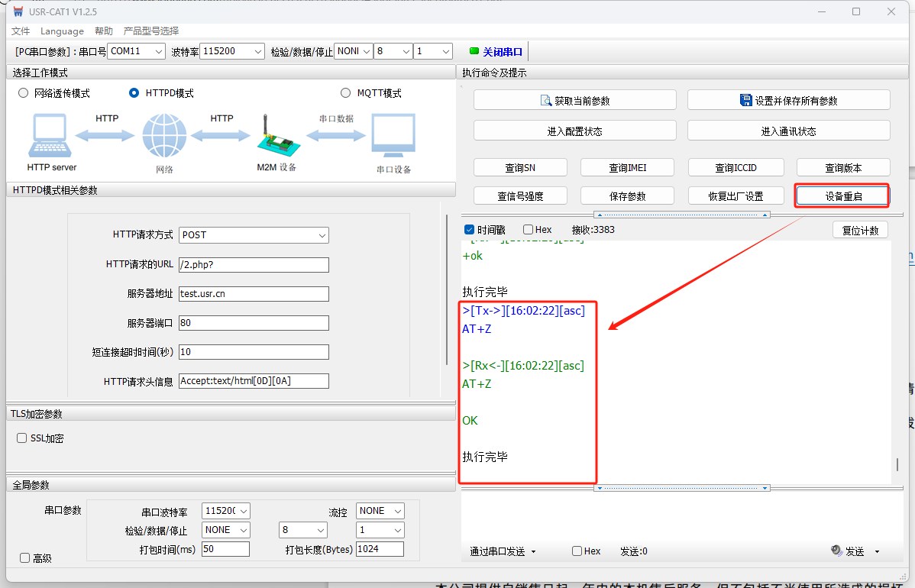Viewport: 915px width, 588px height.
Task: Click the HTTP server laptop icon
Action: coord(51,137)
